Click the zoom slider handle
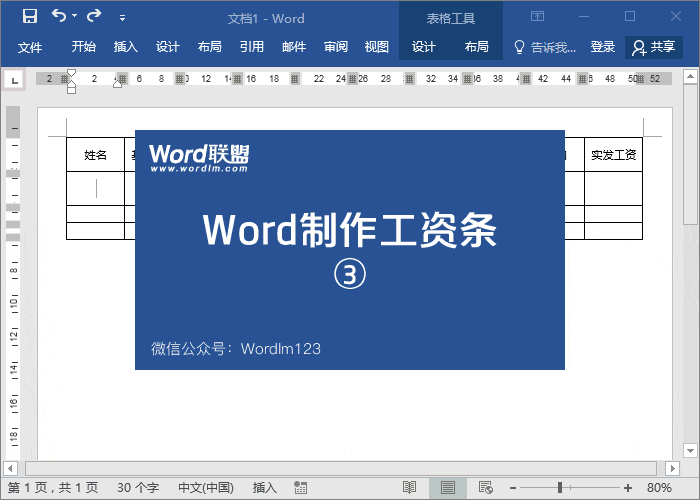Viewport: 700px width, 500px height. click(560, 488)
